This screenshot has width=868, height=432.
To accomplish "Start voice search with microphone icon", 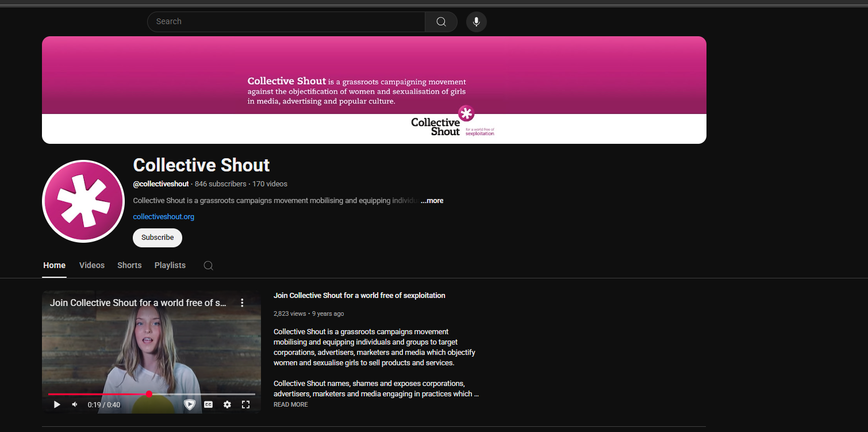I will coord(477,22).
